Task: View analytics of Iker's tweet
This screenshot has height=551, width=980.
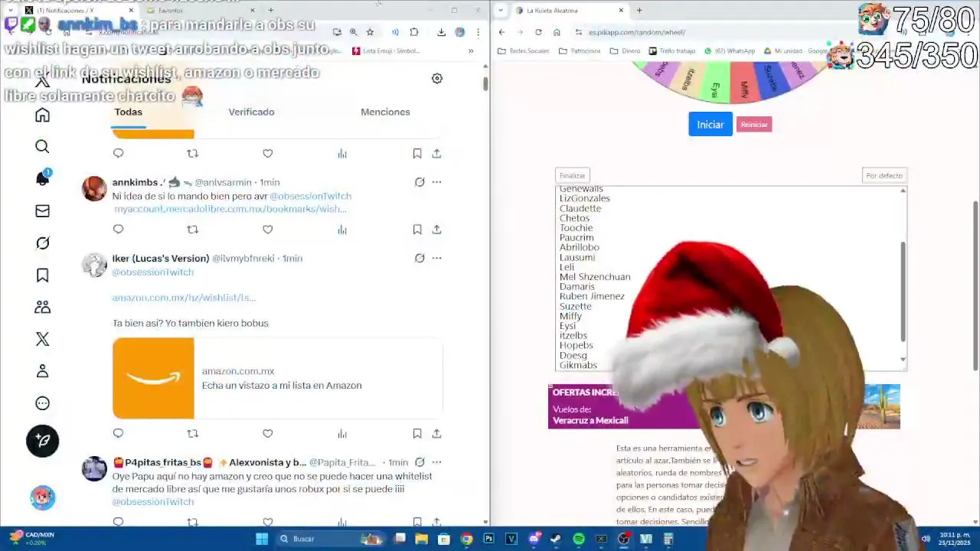Action: [342, 433]
